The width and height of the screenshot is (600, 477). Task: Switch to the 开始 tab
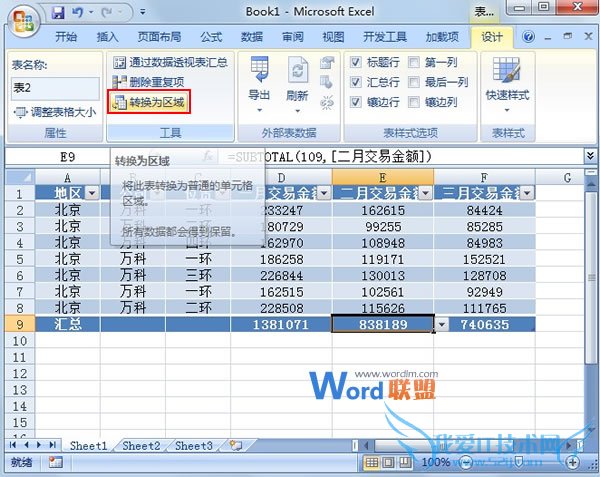click(66, 37)
